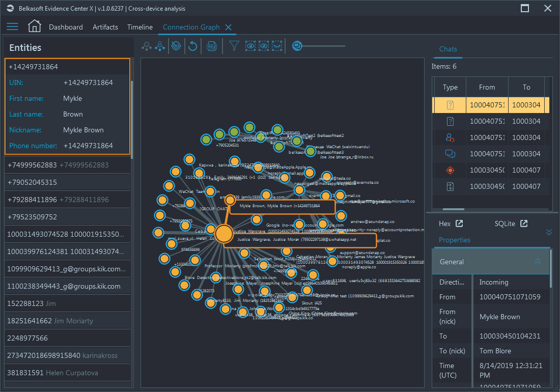Select the radial graph layout icon
Viewport: 560px width, 392px height.
[147, 46]
